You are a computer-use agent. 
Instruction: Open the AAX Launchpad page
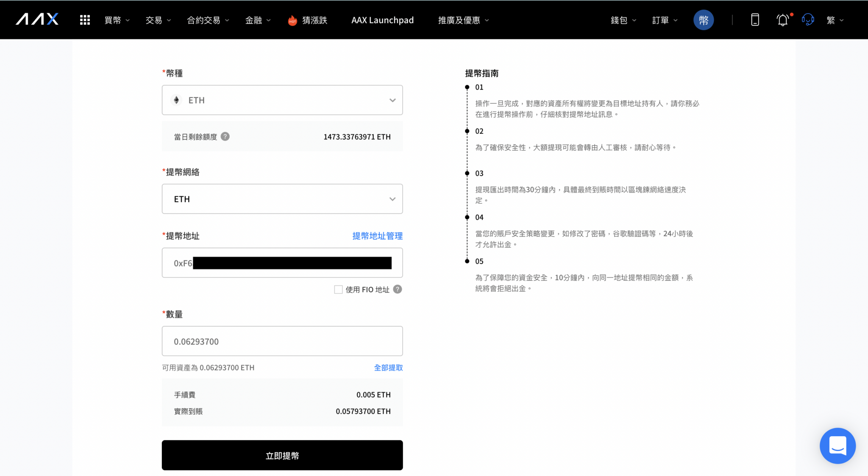[x=382, y=20]
